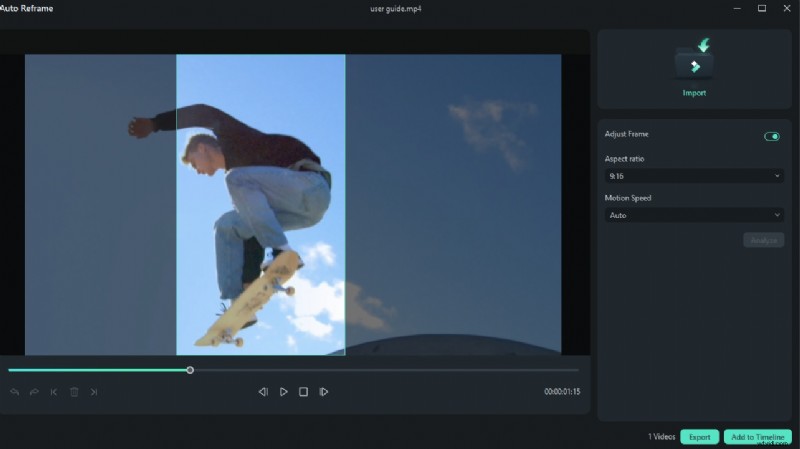Click the playback progress slider handle

190,370
